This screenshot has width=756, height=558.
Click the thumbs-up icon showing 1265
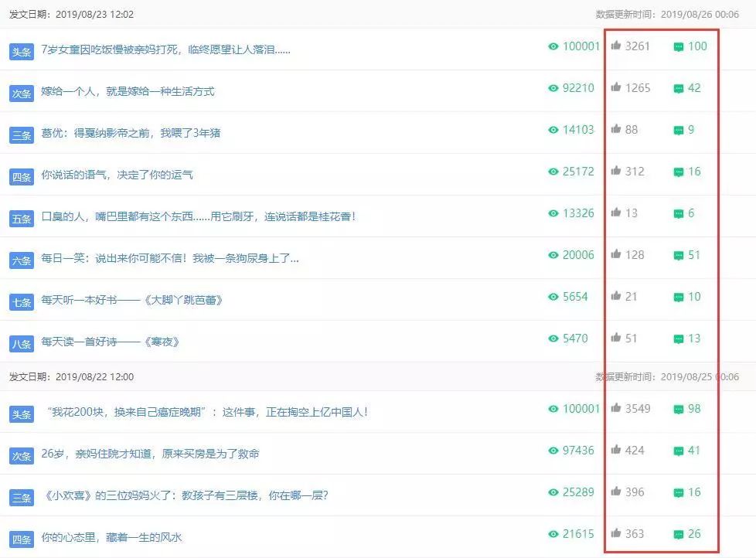click(616, 88)
